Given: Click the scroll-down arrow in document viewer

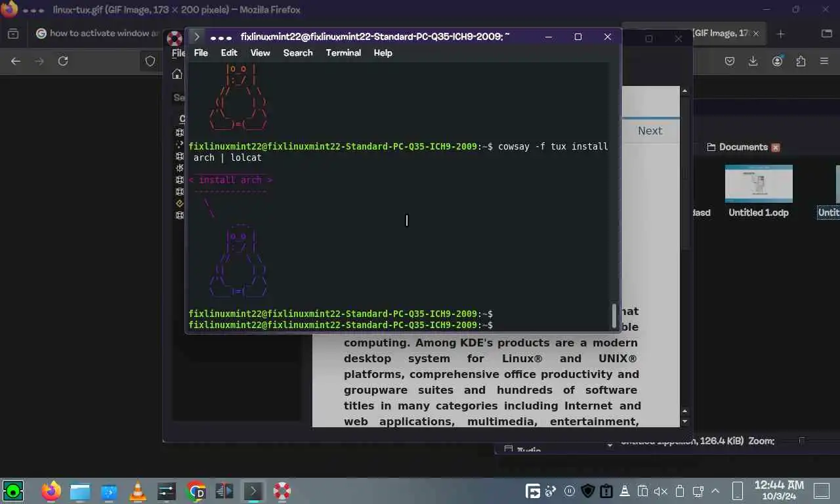Looking at the screenshot, I should click(685, 421).
